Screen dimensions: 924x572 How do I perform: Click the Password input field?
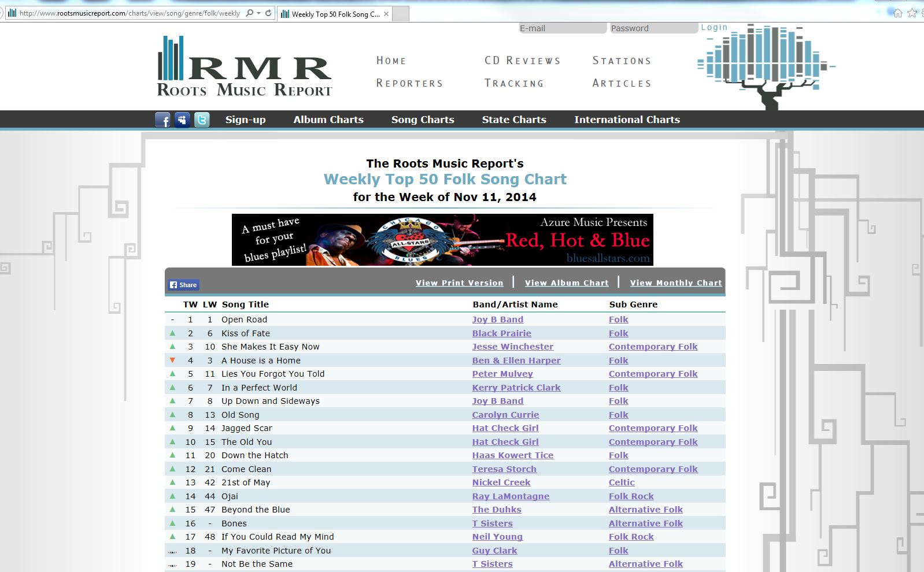[653, 28]
